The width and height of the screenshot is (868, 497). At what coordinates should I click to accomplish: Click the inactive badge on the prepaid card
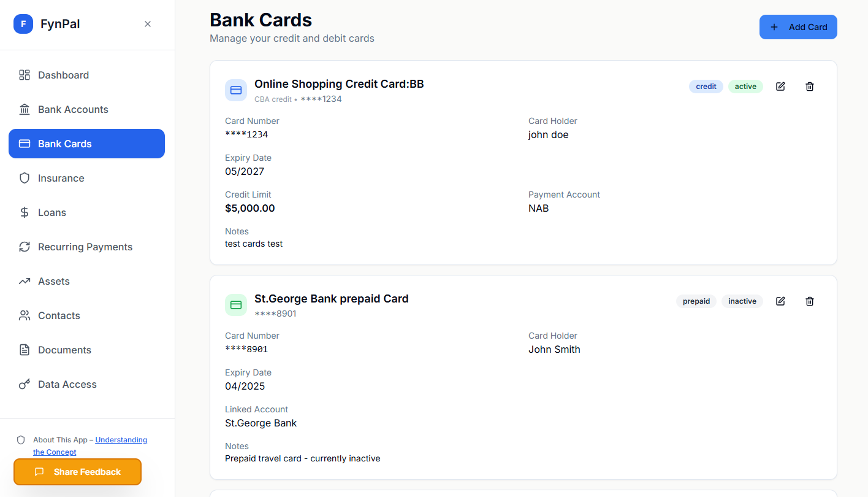click(742, 301)
